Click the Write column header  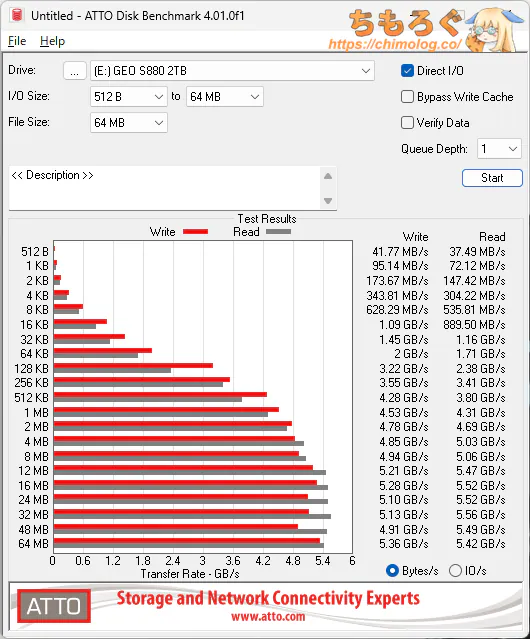coord(416,237)
